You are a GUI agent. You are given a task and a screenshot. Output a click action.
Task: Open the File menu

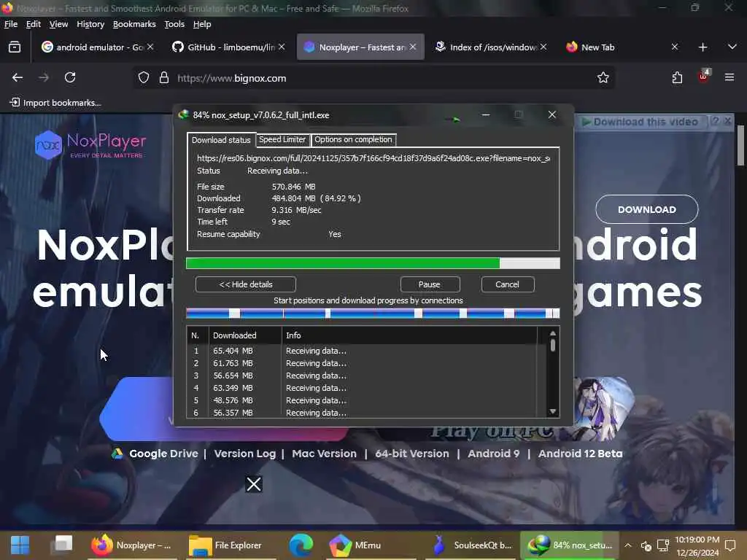point(11,24)
